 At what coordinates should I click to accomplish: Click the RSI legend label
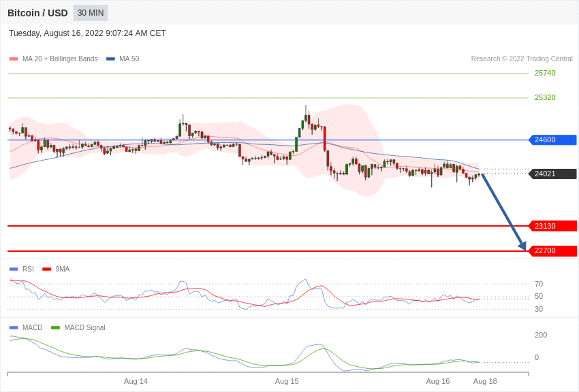click(x=28, y=269)
